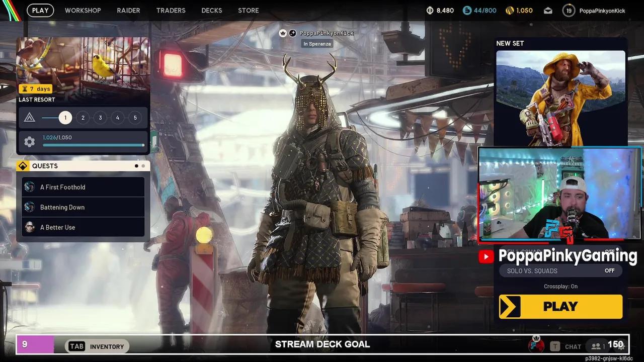The width and height of the screenshot is (644, 362).
Task: Open INVENTORY with the TAB button
Action: point(97,346)
